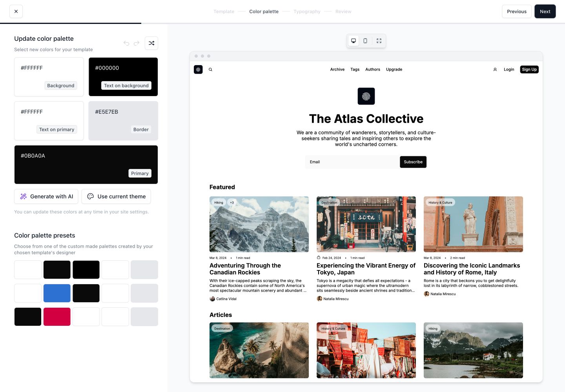Click the small logo icon in preview navbar
The image size is (565, 392).
pos(198,69)
